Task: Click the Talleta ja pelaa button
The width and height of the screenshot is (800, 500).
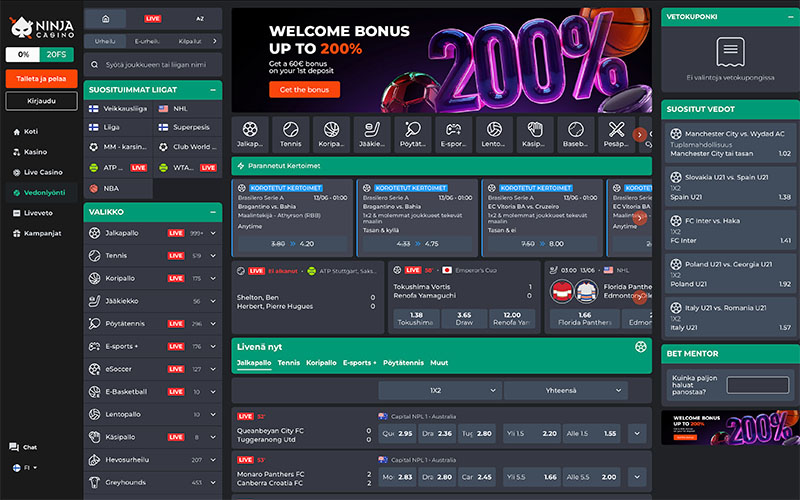Action: coord(41,79)
